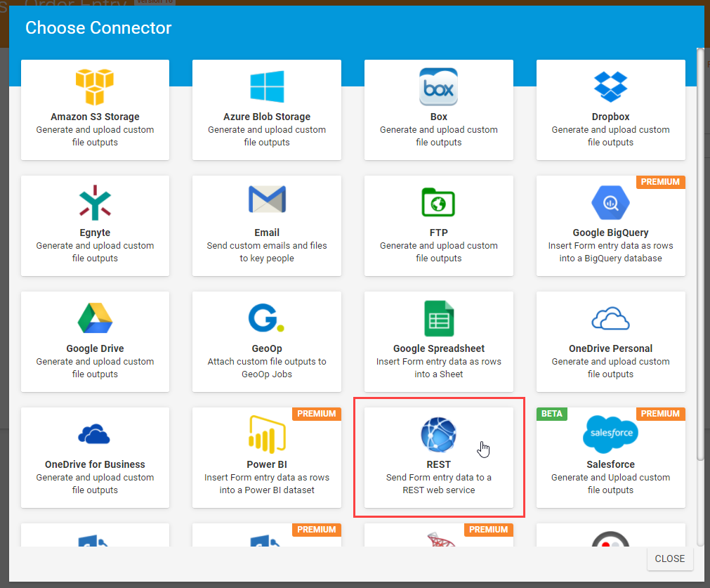Viewport: 710px width, 588px height.
Task: Click the Dropbox logo icon
Action: (x=610, y=86)
